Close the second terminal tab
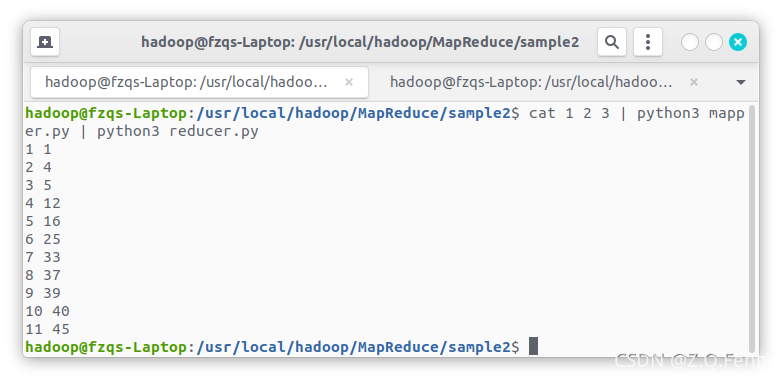Viewport: 782px width, 382px height. [x=694, y=82]
